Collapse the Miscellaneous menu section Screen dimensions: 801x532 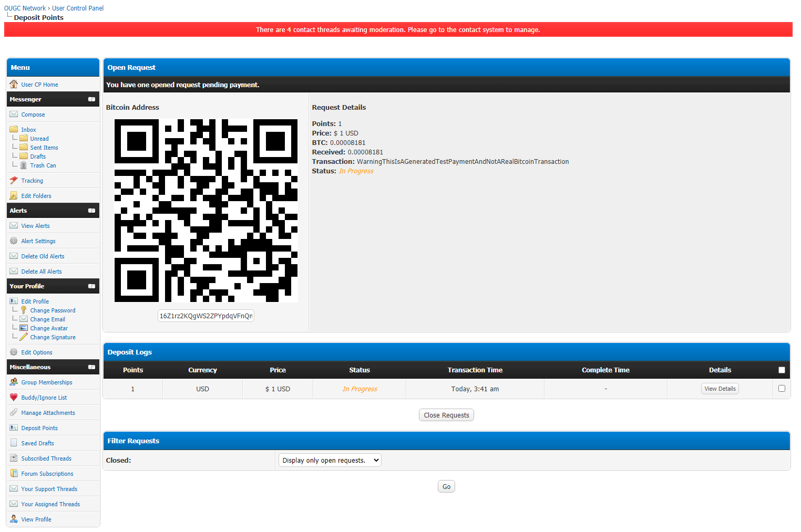[x=91, y=367]
